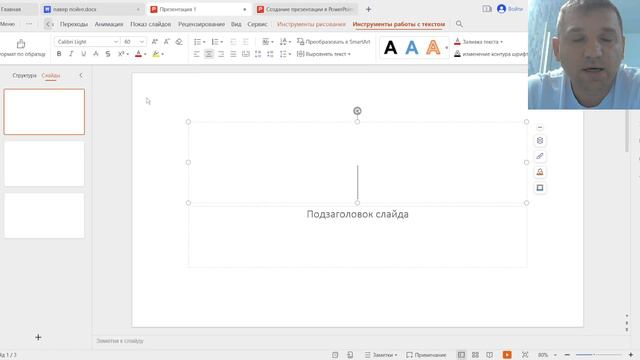Expand the highlight color dropdown arrow
Viewport: 640px width, 360px height.
[x=162, y=54]
